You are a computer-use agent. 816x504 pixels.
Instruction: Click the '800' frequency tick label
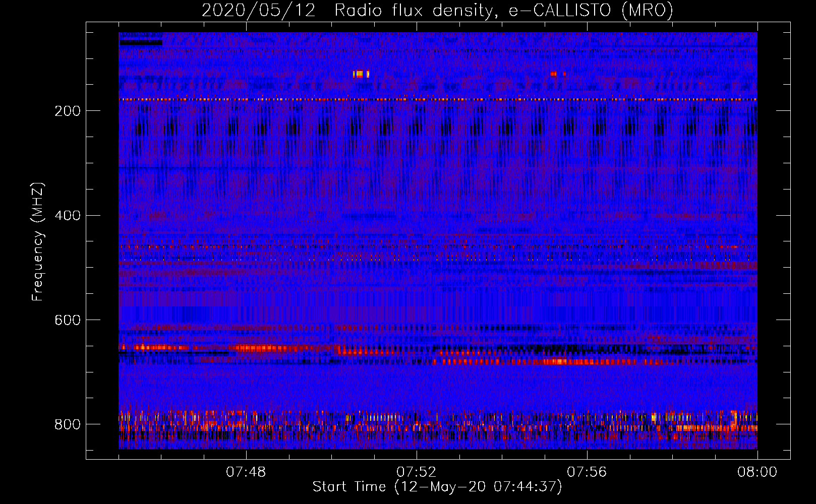point(68,425)
